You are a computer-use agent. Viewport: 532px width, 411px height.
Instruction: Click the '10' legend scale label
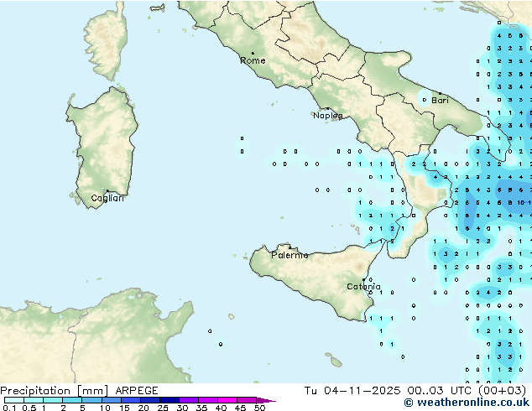coord(105,408)
